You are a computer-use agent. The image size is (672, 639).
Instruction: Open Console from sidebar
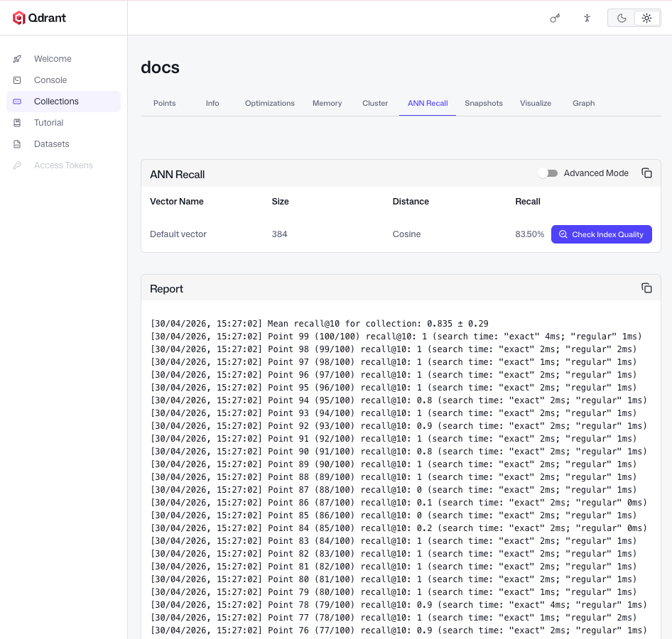coord(63,80)
